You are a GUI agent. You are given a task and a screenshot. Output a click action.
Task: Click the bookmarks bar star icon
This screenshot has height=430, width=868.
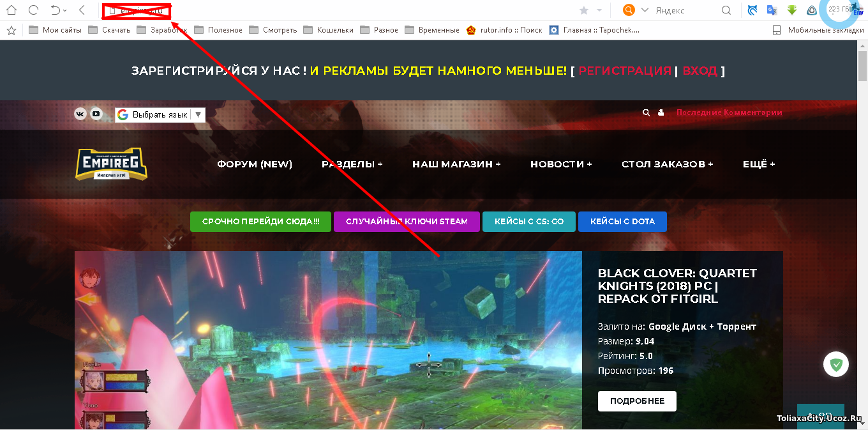11,30
